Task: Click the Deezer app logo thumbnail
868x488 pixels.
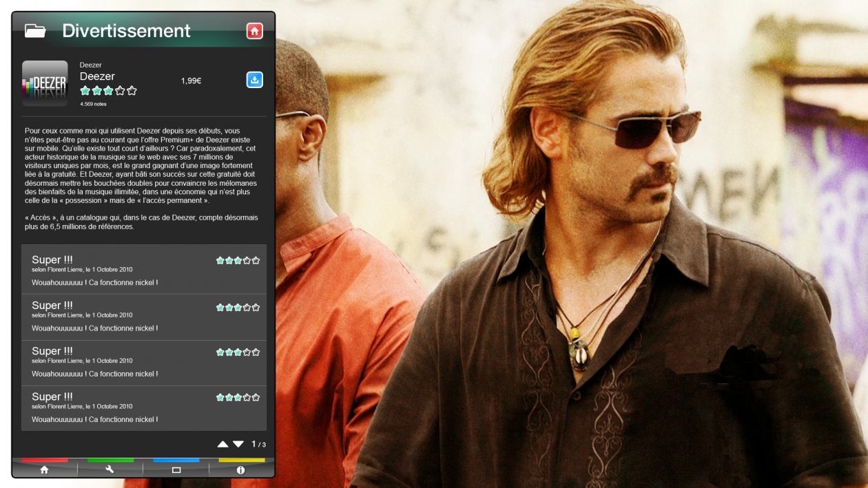Action: click(45, 83)
